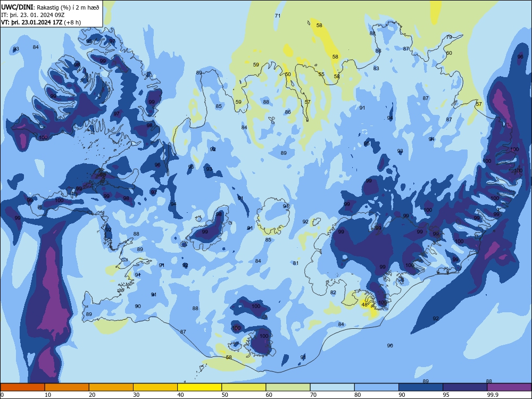Select the medium blue 80–90 legend swatch
Image resolution: width=532 pixels, height=399 pixels.
(x=377, y=387)
